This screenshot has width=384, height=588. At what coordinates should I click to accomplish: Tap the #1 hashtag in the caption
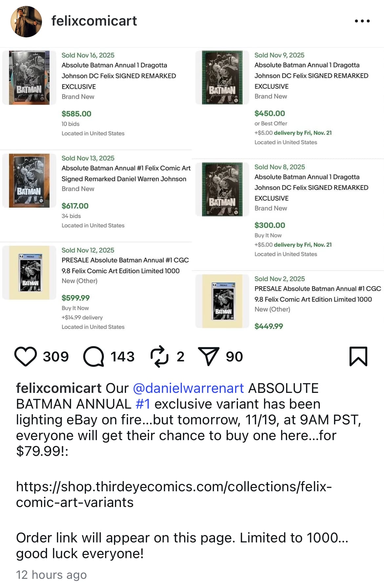click(x=143, y=404)
